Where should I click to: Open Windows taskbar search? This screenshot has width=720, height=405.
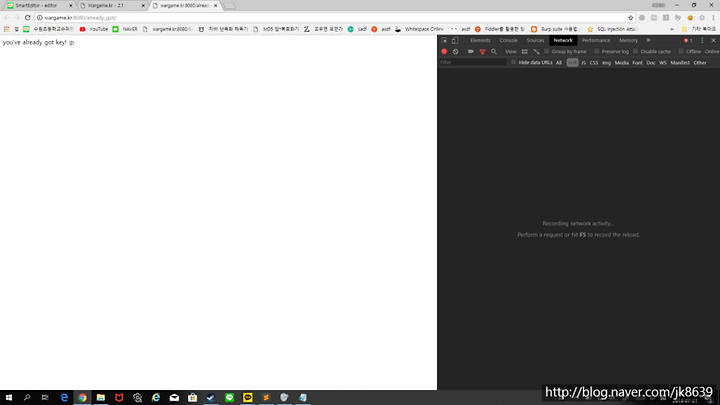tap(27, 397)
